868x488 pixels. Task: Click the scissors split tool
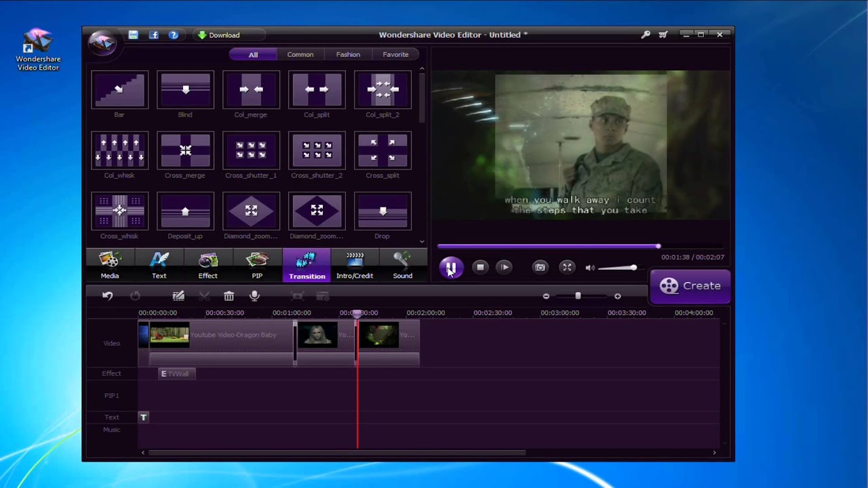(x=204, y=296)
